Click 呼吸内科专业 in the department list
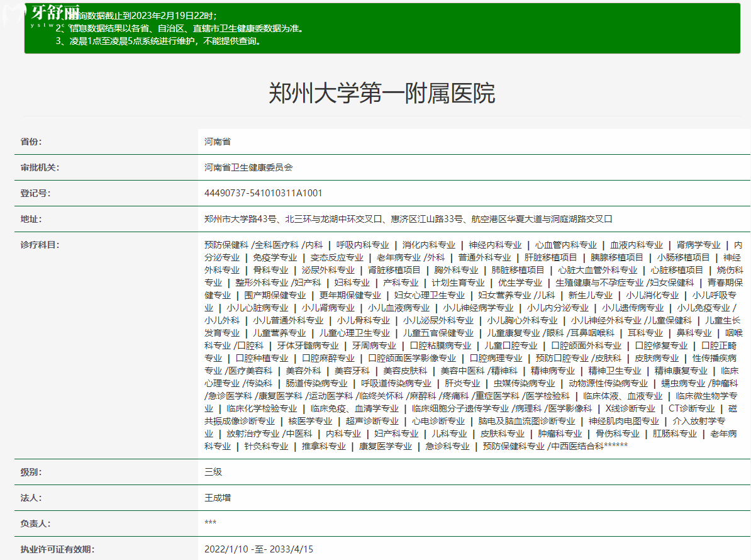This screenshot has height=560, width=751. click(x=362, y=245)
